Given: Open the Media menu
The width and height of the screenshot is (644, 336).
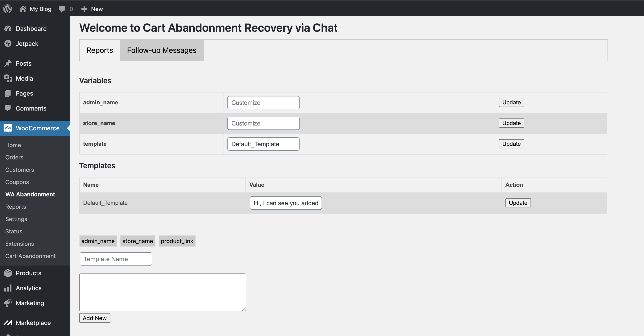Looking at the screenshot, I should click(24, 78).
